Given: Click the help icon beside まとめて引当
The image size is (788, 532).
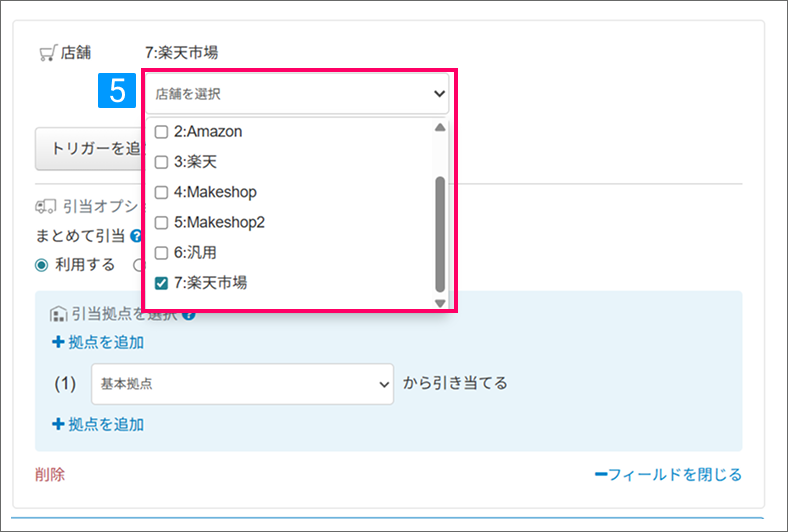Looking at the screenshot, I should tap(135, 237).
